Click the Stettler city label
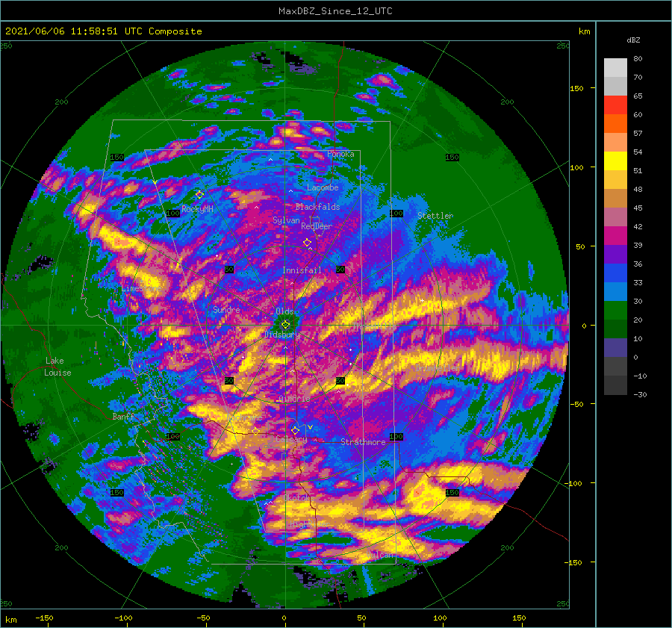The width and height of the screenshot is (672, 628). [x=435, y=216]
